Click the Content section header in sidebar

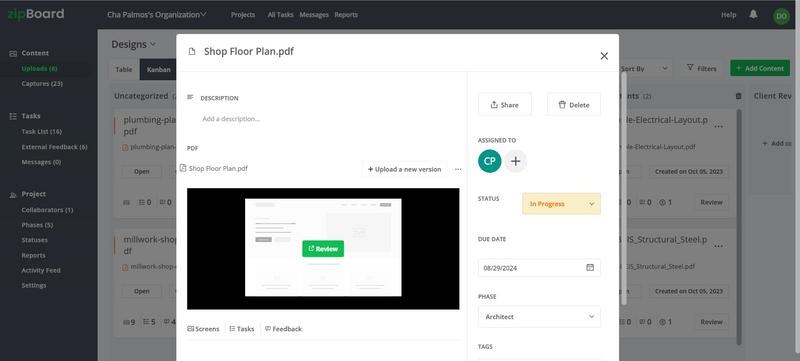coord(29,53)
